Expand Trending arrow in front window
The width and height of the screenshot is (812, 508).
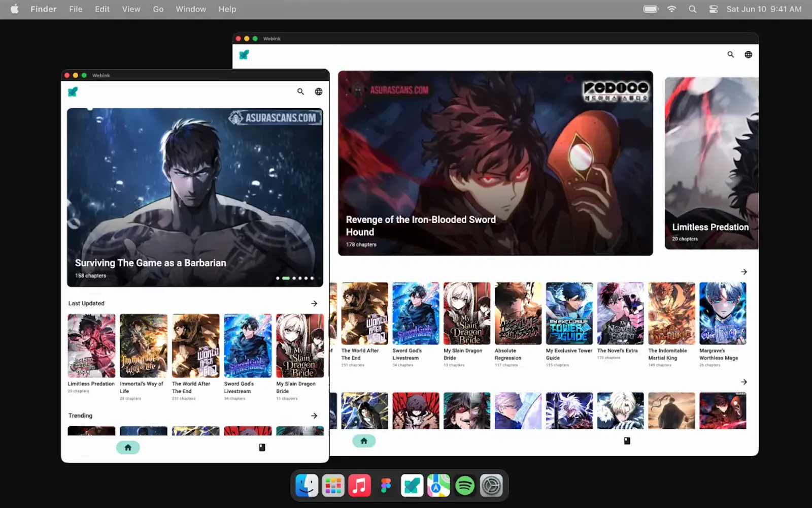point(314,416)
